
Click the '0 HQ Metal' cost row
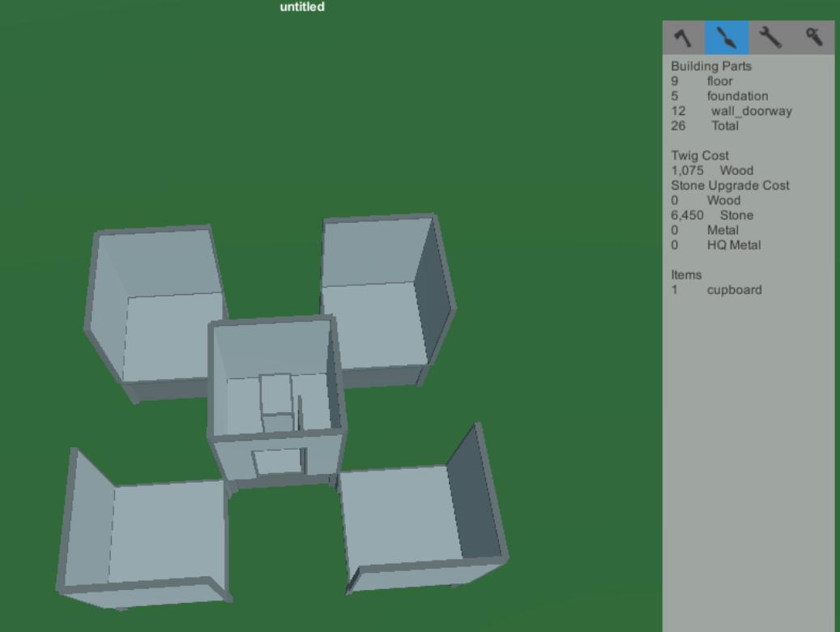pos(716,245)
